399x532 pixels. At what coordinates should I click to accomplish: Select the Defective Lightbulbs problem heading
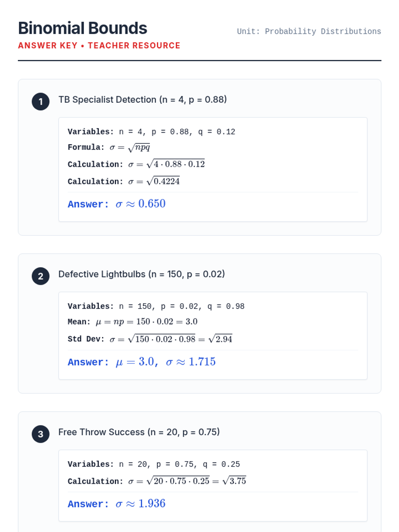(142, 274)
